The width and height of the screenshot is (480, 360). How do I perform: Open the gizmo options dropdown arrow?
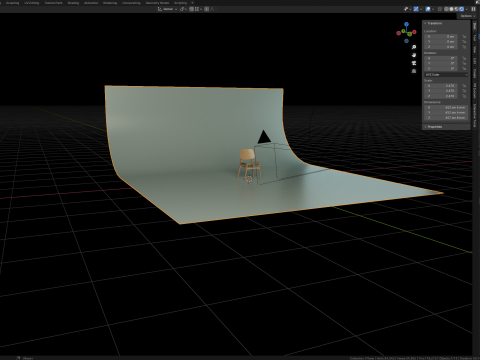(421, 9)
